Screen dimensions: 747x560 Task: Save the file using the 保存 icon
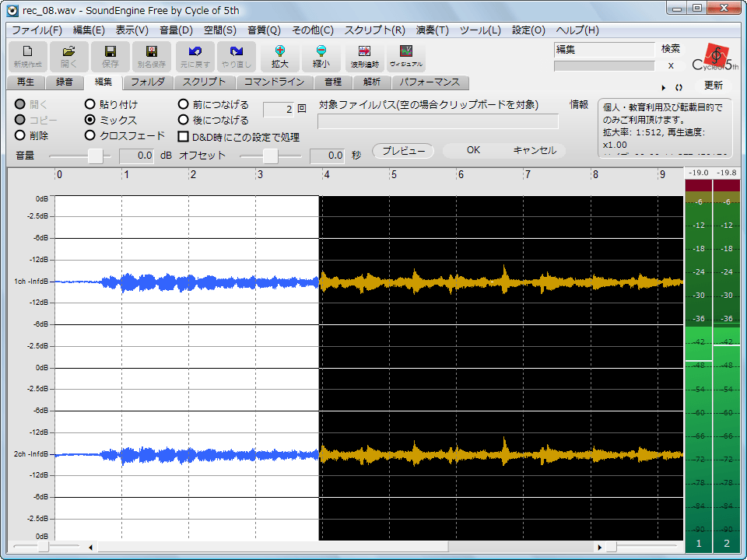point(109,56)
